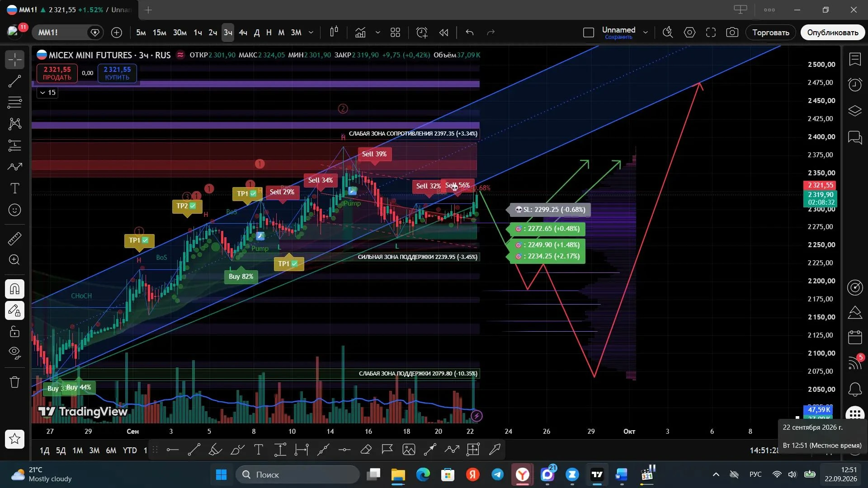Screen dimensions: 868x488
Task: Select the text annotation tool
Action: point(14,188)
